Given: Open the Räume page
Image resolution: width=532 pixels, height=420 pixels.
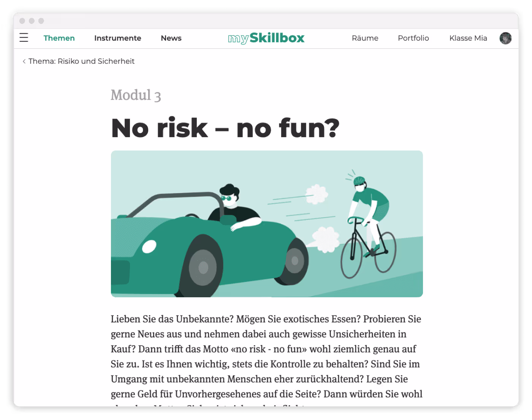Looking at the screenshot, I should coord(365,38).
